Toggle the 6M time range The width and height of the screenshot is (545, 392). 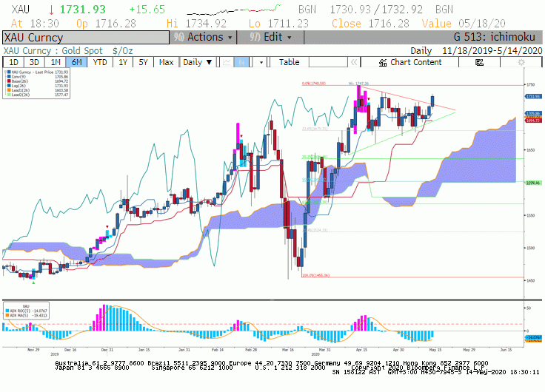(76, 62)
